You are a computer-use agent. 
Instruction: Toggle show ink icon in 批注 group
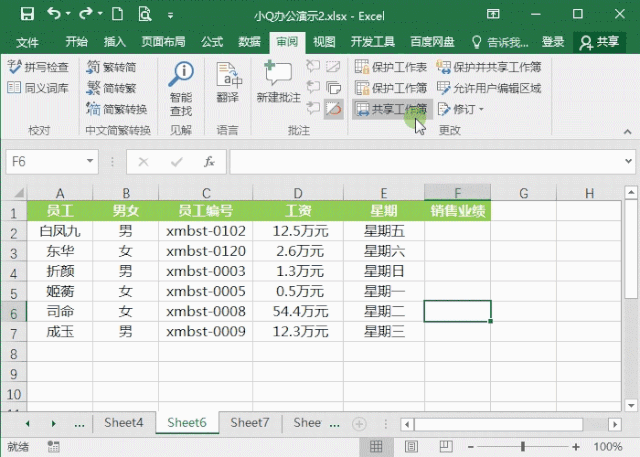point(333,109)
